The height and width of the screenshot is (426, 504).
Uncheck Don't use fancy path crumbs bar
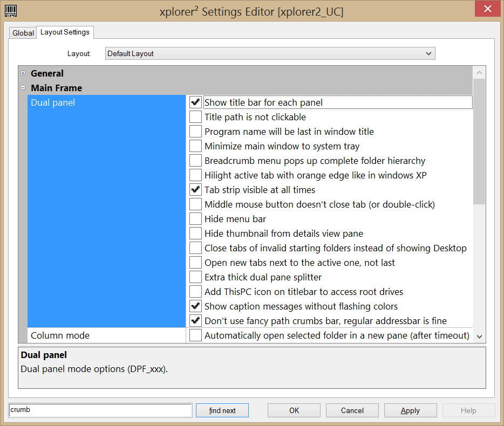195,321
